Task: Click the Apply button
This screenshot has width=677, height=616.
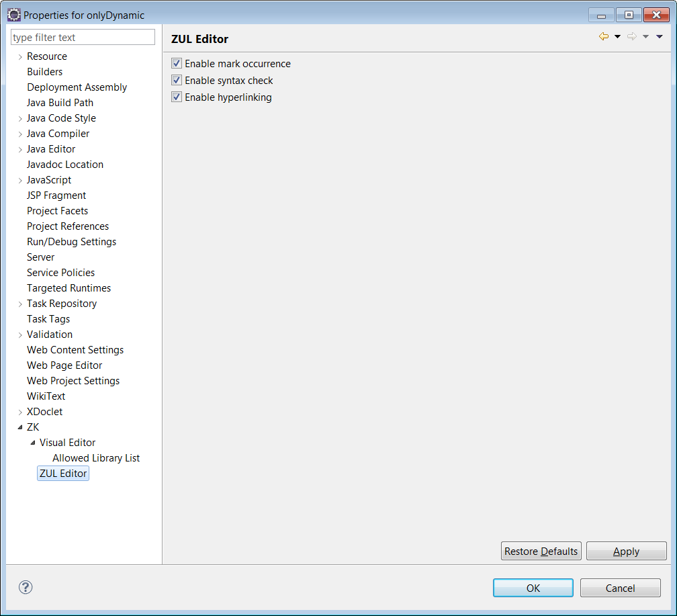Action: point(626,552)
